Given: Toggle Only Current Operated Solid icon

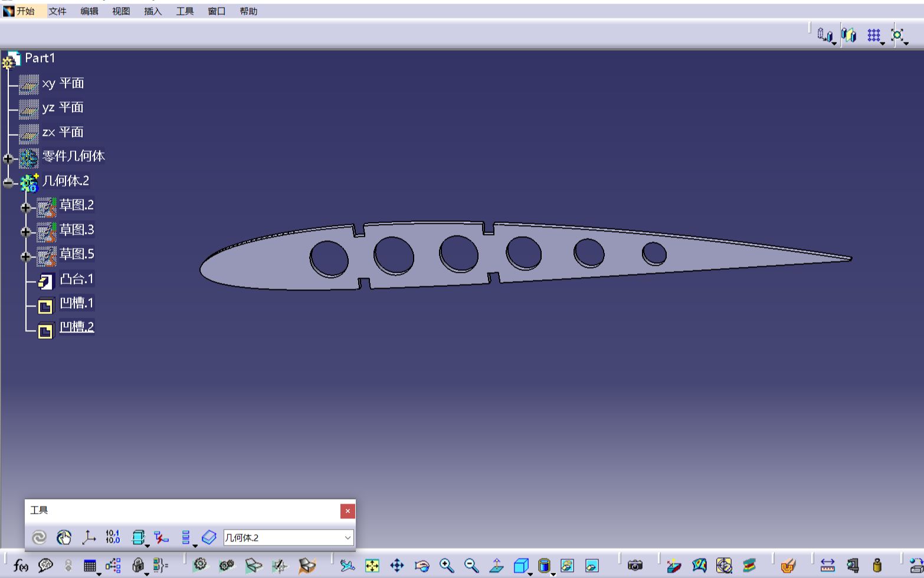Looking at the screenshot, I should click(137, 537).
